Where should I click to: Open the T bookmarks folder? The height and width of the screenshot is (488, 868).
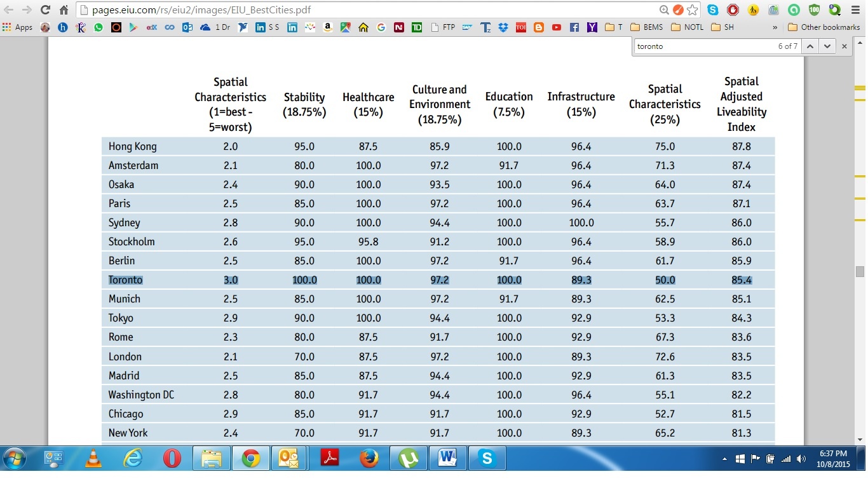pyautogui.click(x=614, y=27)
